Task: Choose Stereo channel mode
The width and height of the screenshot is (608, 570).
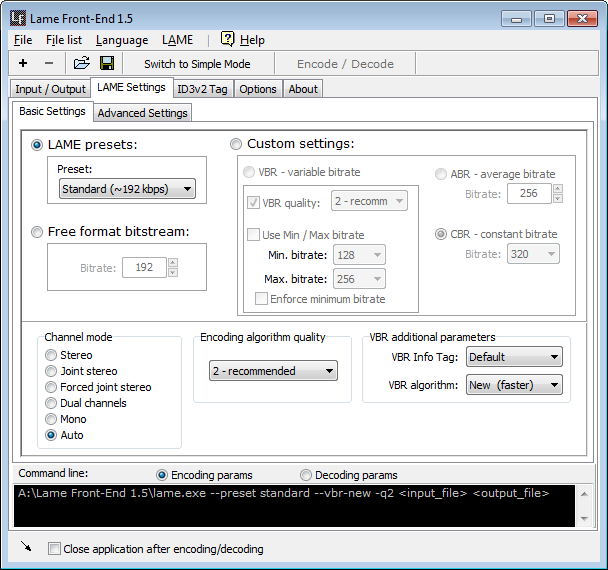Action: click(51, 355)
